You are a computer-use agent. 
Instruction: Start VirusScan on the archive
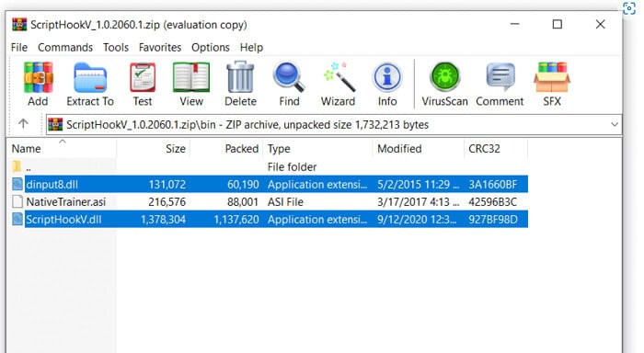(x=444, y=76)
